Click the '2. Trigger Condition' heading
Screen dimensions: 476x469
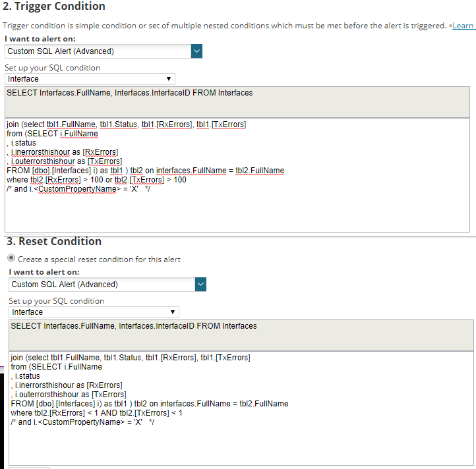54,7
